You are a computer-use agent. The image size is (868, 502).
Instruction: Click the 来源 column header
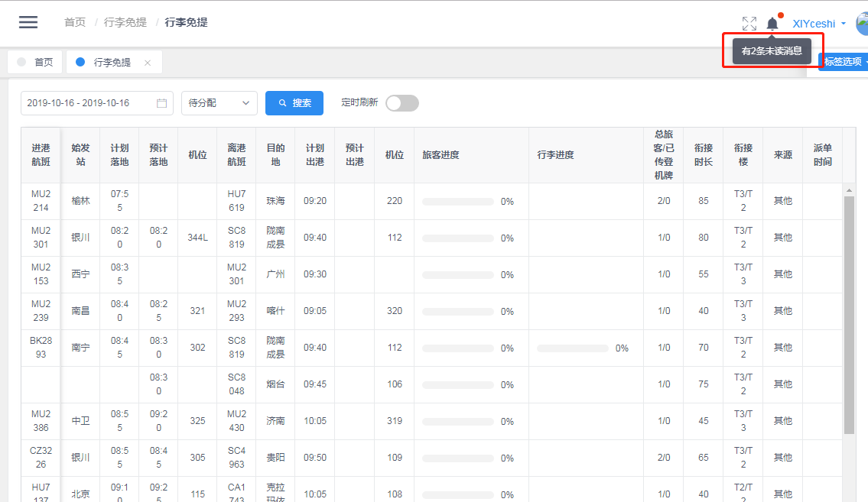point(783,155)
